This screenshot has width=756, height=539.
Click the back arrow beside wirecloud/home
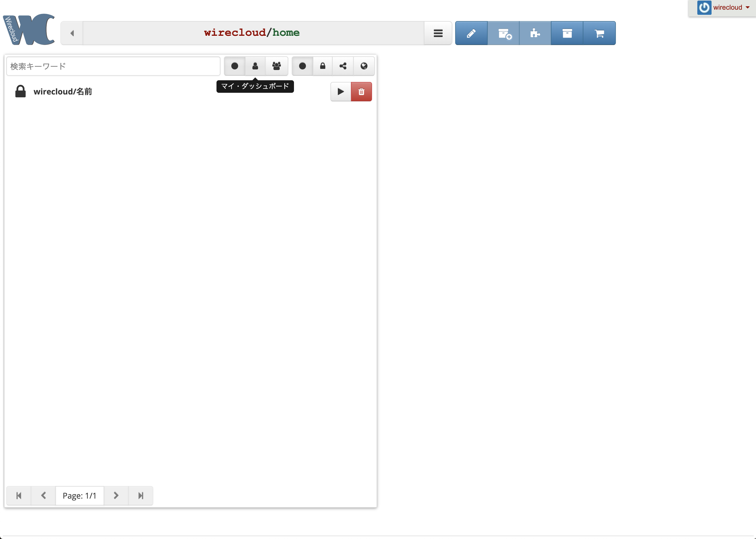(72, 33)
